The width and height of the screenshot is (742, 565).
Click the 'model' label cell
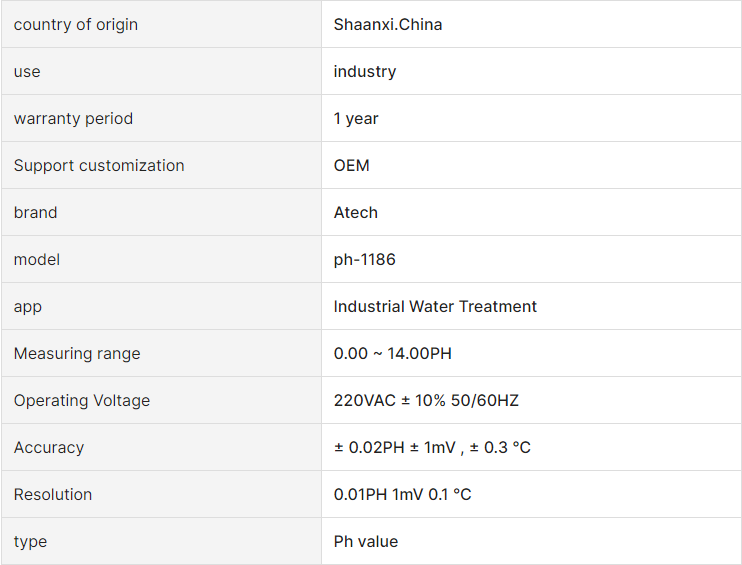click(x=161, y=259)
